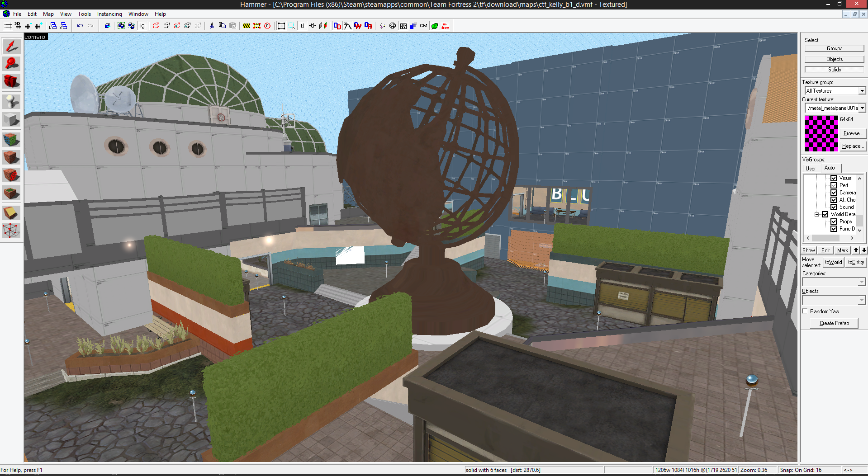Open the Instancing menu
868x476 pixels.
click(x=109, y=14)
